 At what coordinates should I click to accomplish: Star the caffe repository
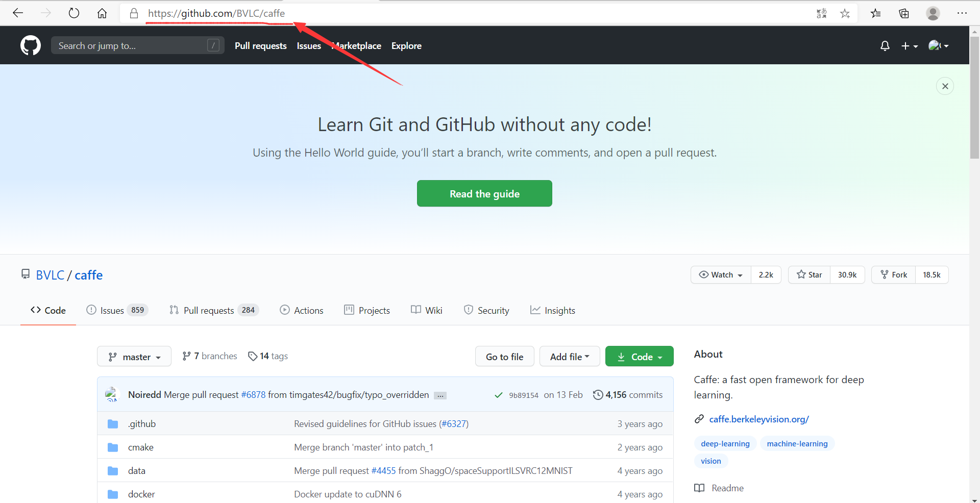coord(810,274)
